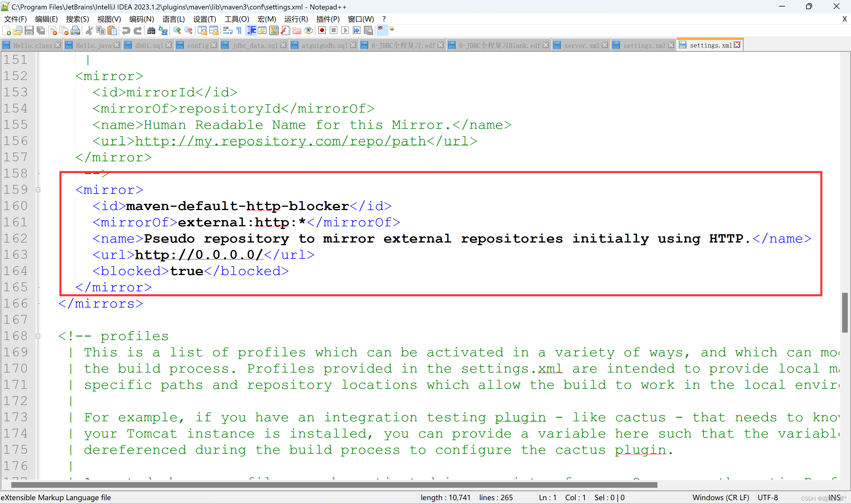Click the Zoom In magnifier icon
The height and width of the screenshot is (504, 851).
[177, 30]
